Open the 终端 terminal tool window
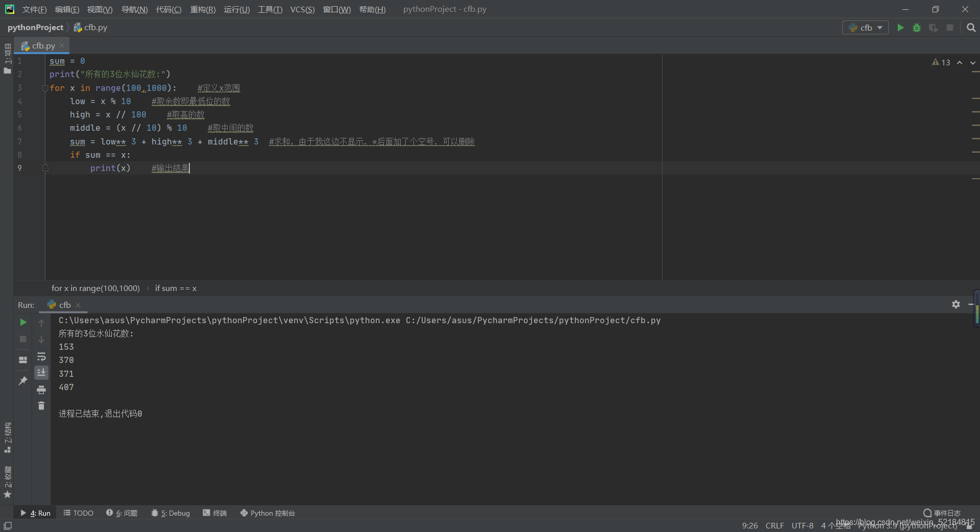 click(x=215, y=513)
